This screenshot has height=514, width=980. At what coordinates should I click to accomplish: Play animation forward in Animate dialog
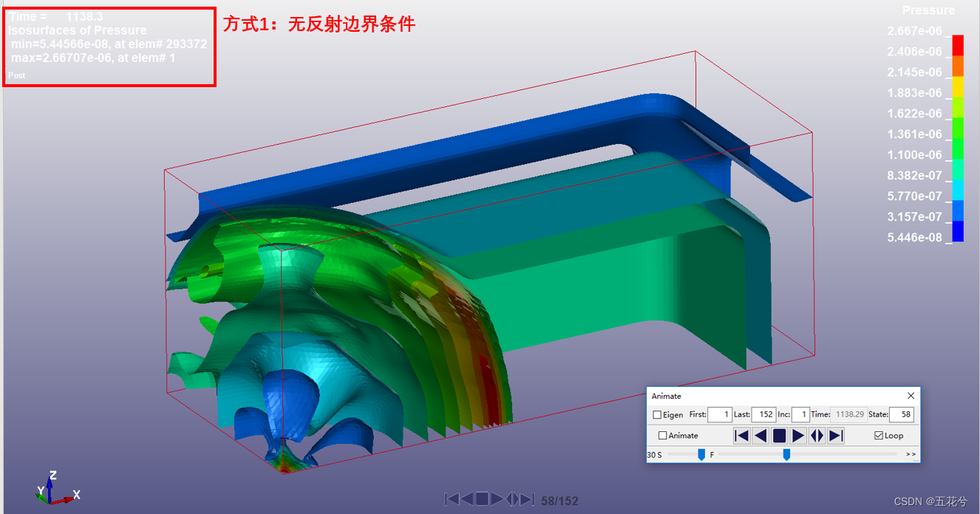pos(798,436)
